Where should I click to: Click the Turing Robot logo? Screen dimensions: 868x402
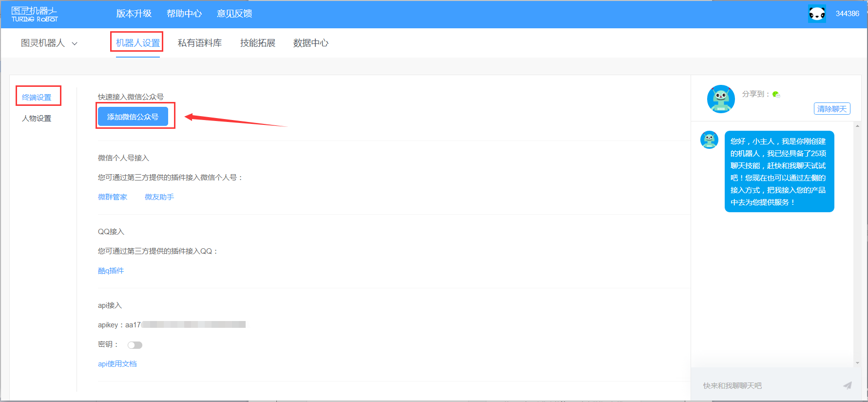[x=35, y=14]
